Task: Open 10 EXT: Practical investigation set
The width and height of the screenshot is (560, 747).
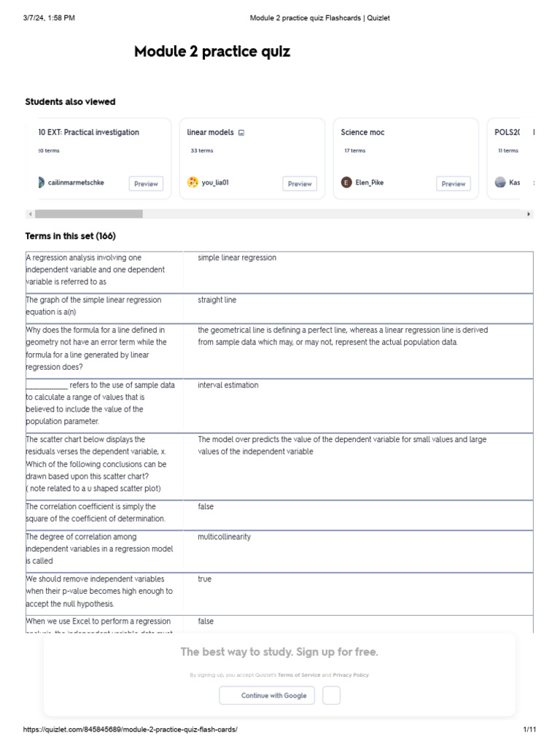Action: (x=89, y=133)
